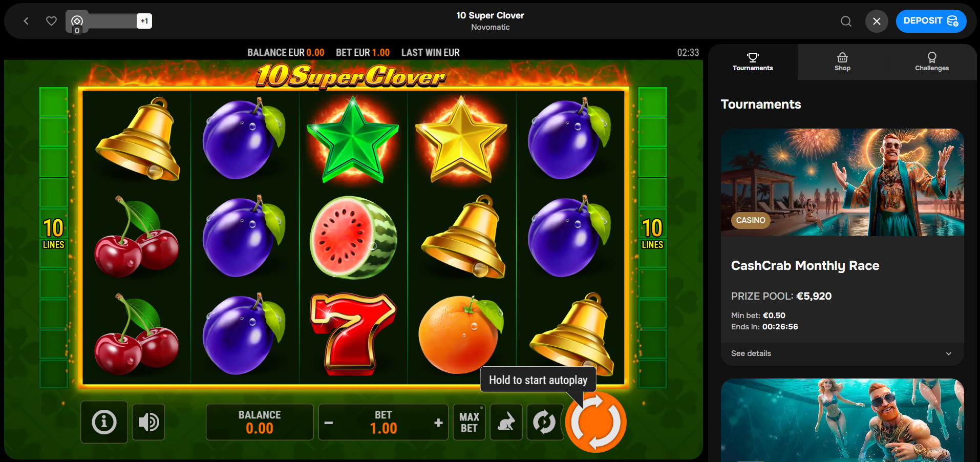980x462 pixels.
Task: Close the game with X button
Action: pyautogui.click(x=877, y=22)
